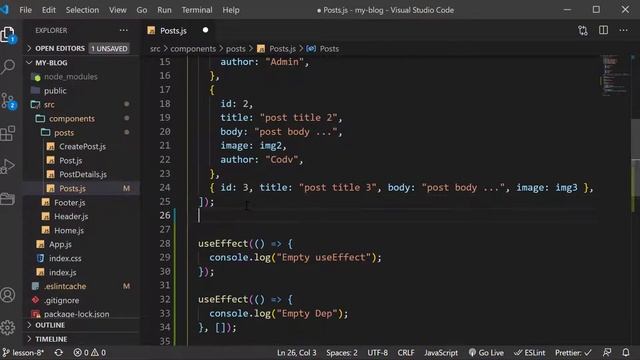Open the Edit menu
Viewport: 640px width, 360px height.
(49, 10)
